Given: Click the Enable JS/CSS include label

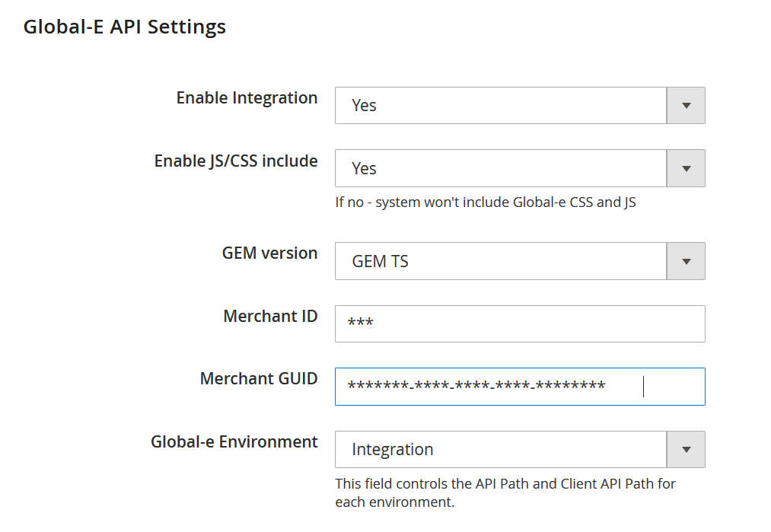Looking at the screenshot, I should 236,161.
